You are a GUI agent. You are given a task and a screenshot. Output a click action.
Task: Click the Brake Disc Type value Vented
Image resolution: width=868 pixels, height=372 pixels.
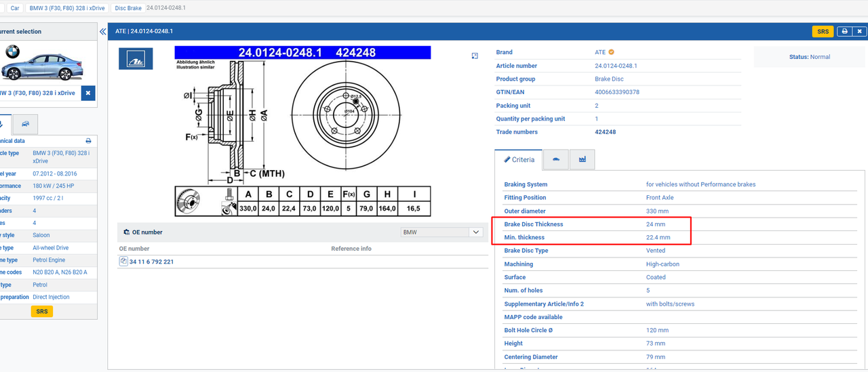656,251
